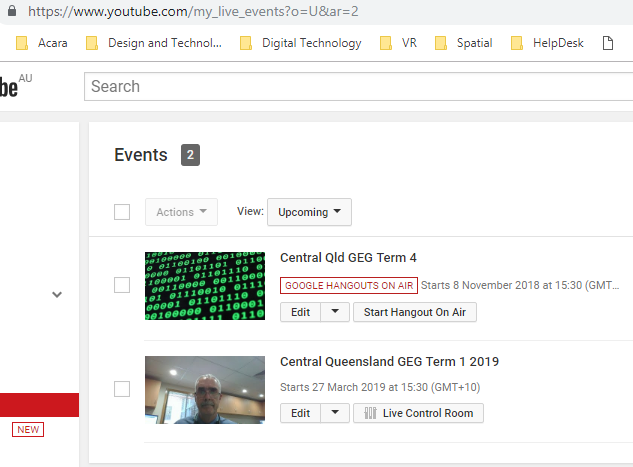Focus the YouTube Search box
Viewport: 633px width, 467px height.
tap(358, 86)
